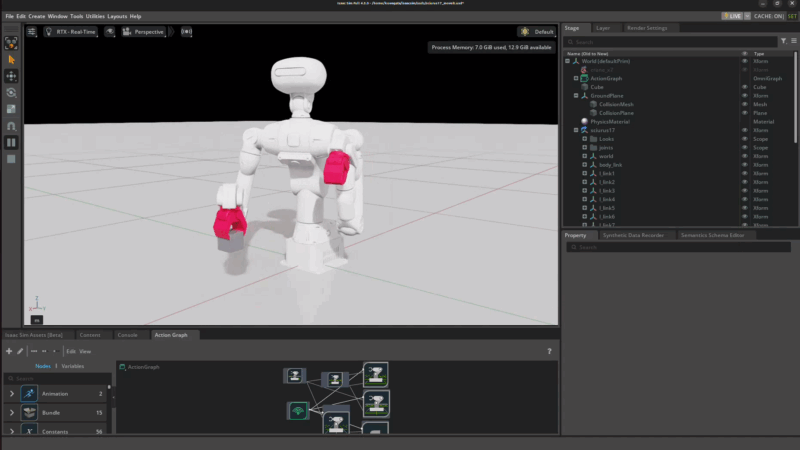This screenshot has height=450, width=800.
Task: Pick the Scale tool
Action: click(x=11, y=109)
